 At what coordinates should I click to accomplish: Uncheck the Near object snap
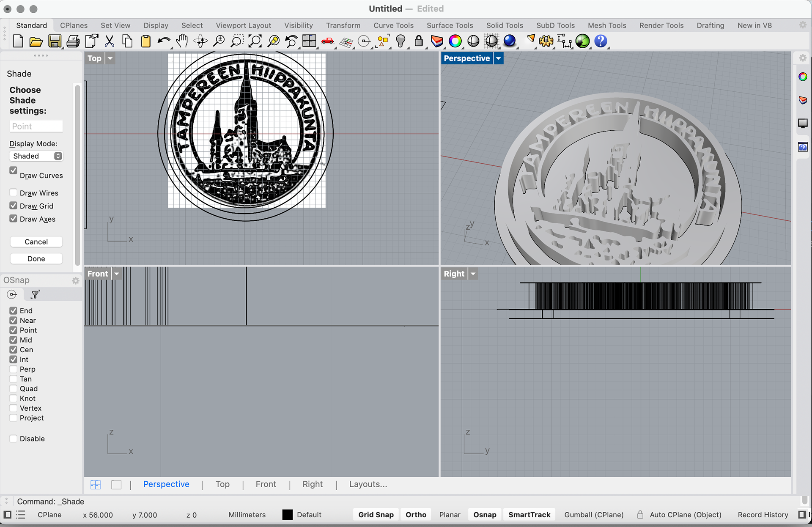pos(14,320)
